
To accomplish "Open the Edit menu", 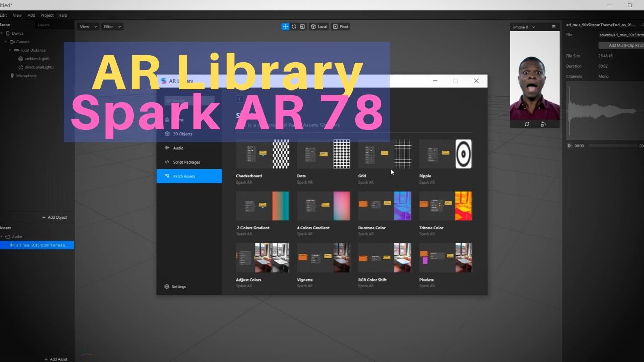I will click(4, 15).
